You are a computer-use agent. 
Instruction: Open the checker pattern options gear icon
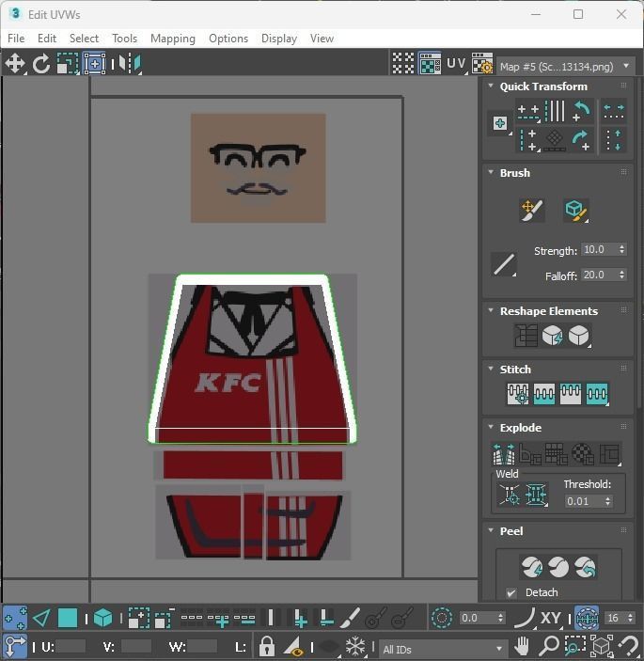[x=482, y=64]
